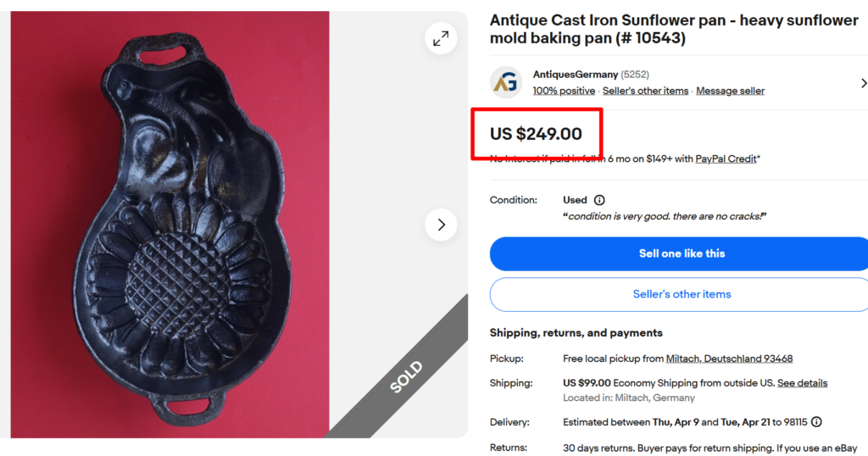Expand the product image to full view

click(x=441, y=38)
